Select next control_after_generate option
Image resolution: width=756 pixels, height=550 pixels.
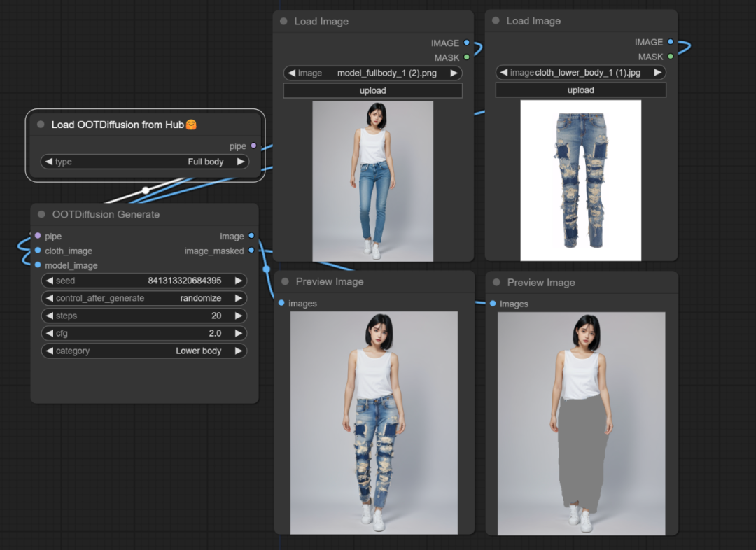pos(238,298)
